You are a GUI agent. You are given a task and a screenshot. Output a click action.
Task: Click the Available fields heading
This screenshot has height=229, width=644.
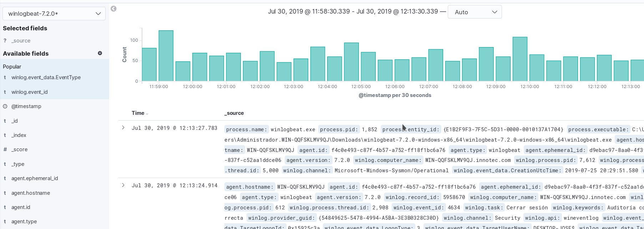26,54
